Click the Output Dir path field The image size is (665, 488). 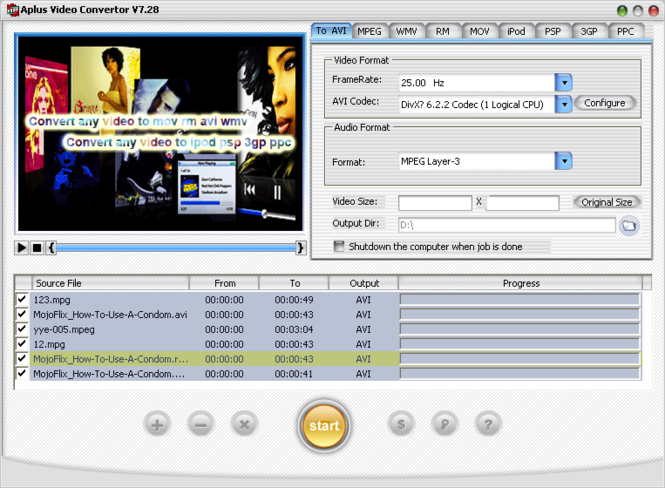507,225
